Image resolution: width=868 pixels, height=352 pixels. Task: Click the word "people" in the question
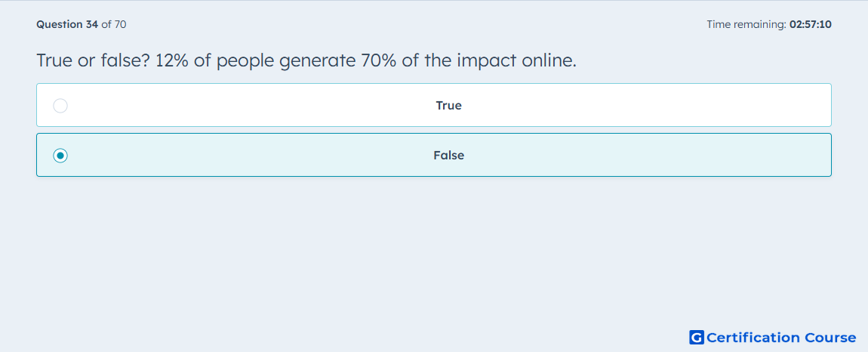pos(245,62)
